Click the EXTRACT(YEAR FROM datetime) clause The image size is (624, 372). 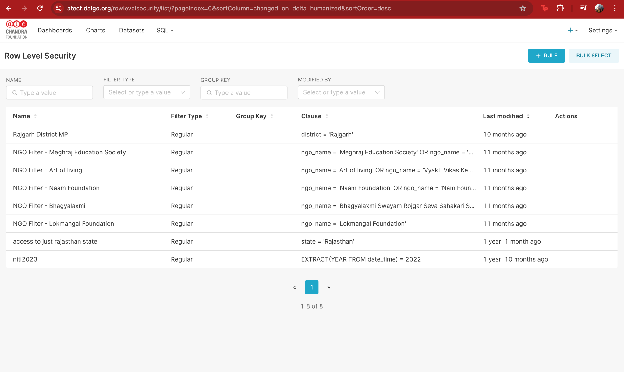click(361, 259)
